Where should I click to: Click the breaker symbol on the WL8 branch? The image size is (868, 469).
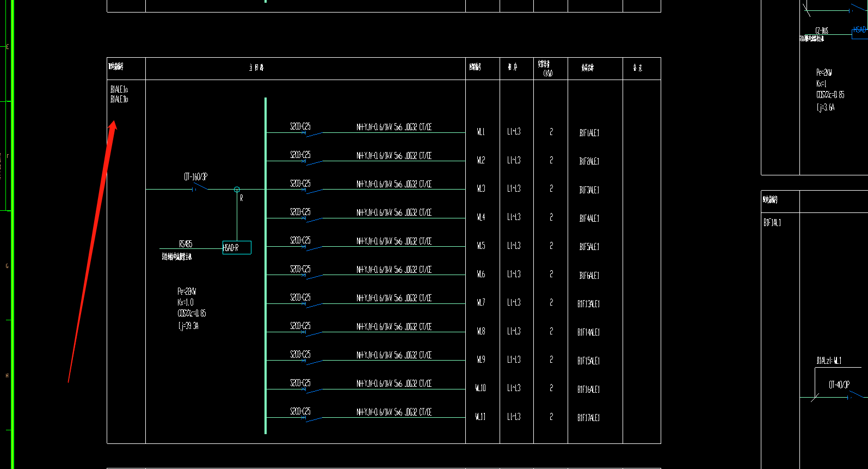[313, 333]
